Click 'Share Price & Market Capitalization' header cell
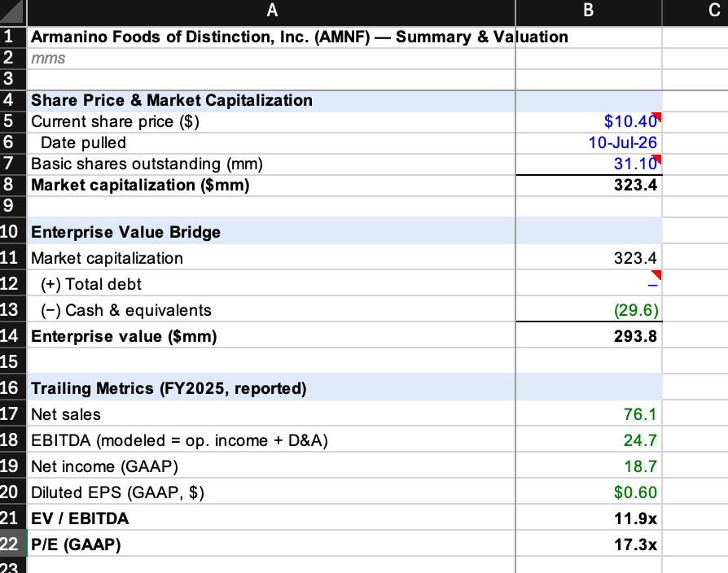Image resolution: width=728 pixels, height=573 pixels. pos(272,101)
